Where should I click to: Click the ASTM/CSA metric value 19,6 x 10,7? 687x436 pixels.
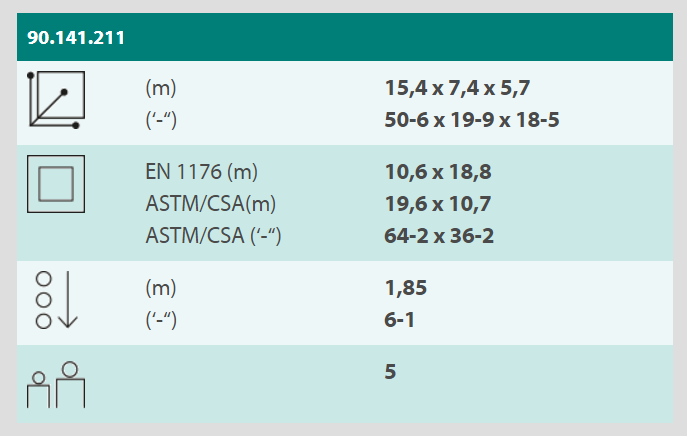tap(438, 204)
